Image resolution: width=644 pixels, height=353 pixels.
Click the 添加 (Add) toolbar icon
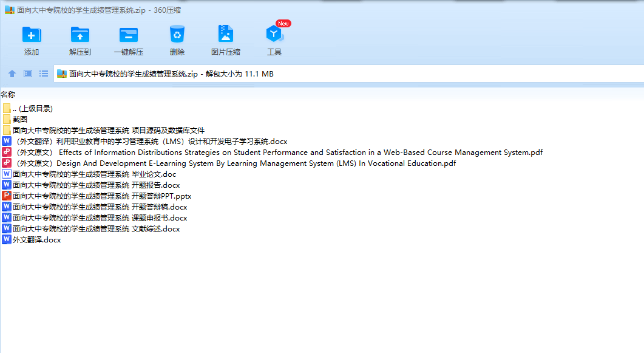click(31, 35)
